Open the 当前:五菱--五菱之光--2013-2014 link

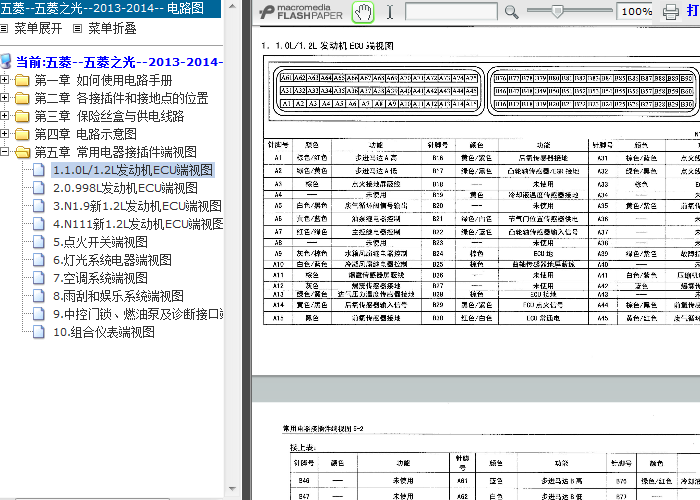click(x=119, y=62)
